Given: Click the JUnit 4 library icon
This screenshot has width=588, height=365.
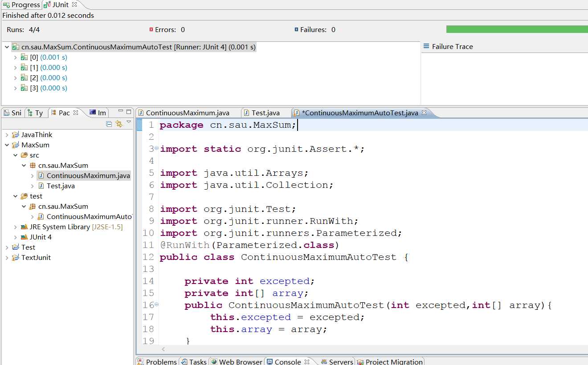Looking at the screenshot, I should point(24,237).
